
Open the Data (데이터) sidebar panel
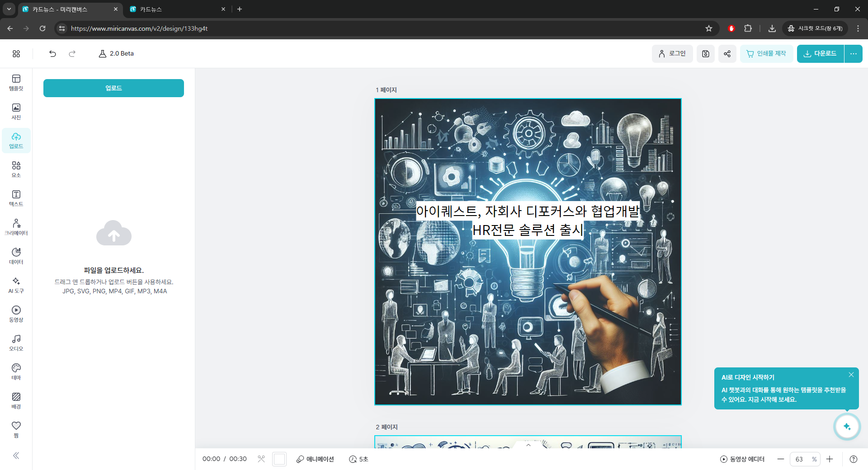pos(16,256)
